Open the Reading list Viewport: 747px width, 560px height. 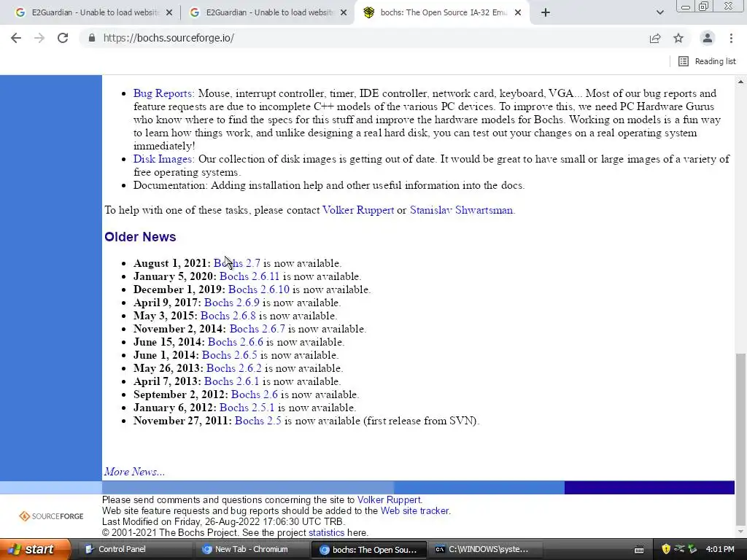(707, 61)
